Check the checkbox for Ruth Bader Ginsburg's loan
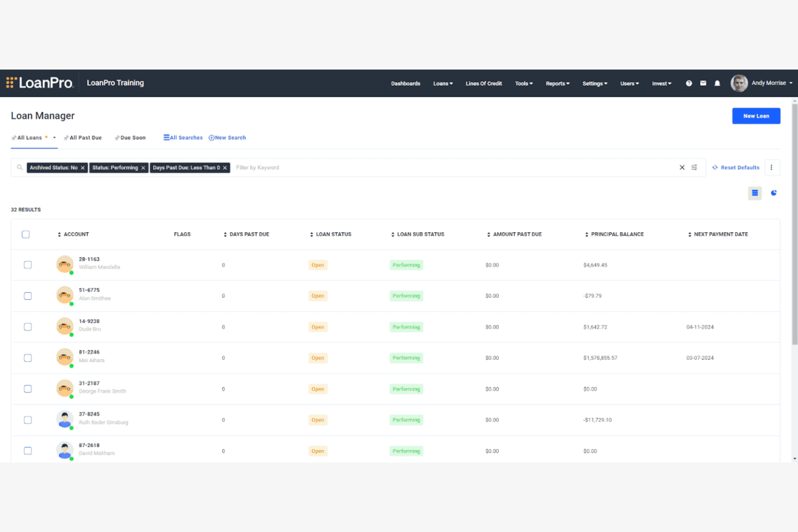 [x=27, y=420]
